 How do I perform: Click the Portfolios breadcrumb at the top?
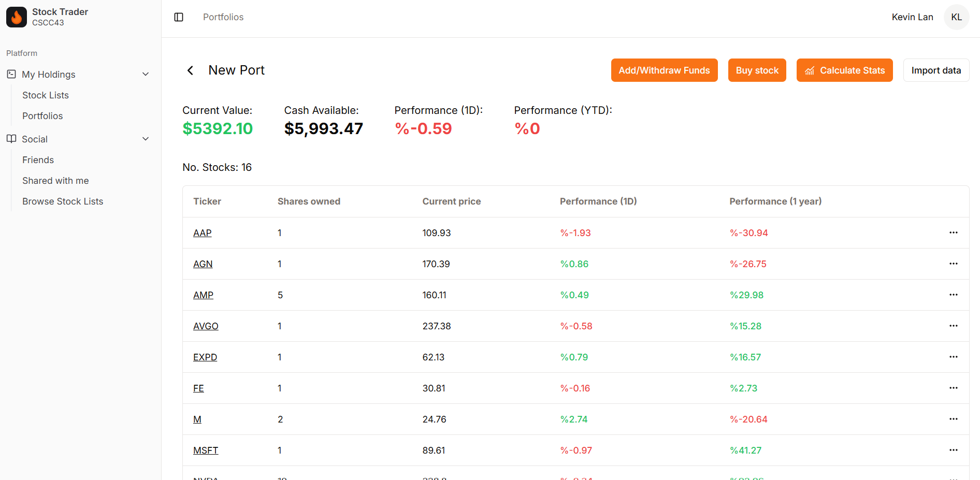click(x=223, y=17)
